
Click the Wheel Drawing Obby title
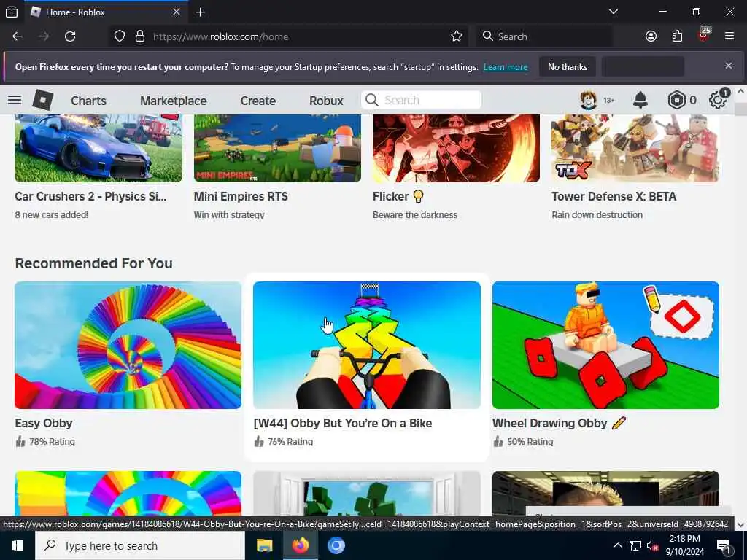(559, 424)
